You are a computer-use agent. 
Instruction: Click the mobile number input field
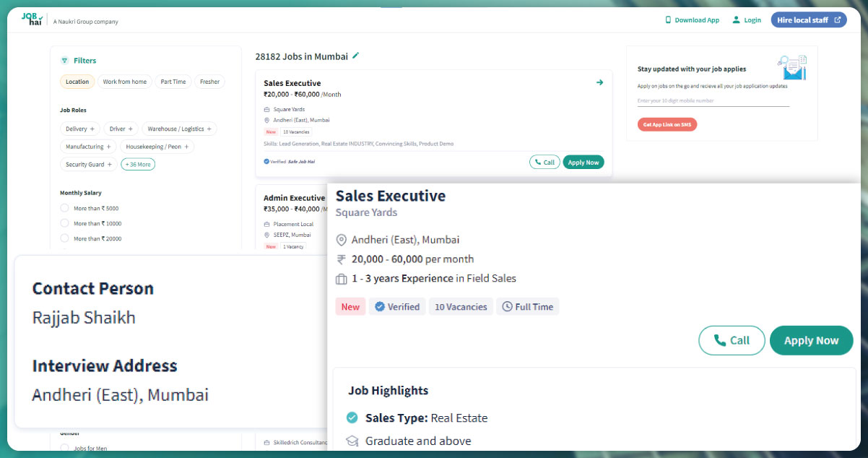[x=713, y=101]
